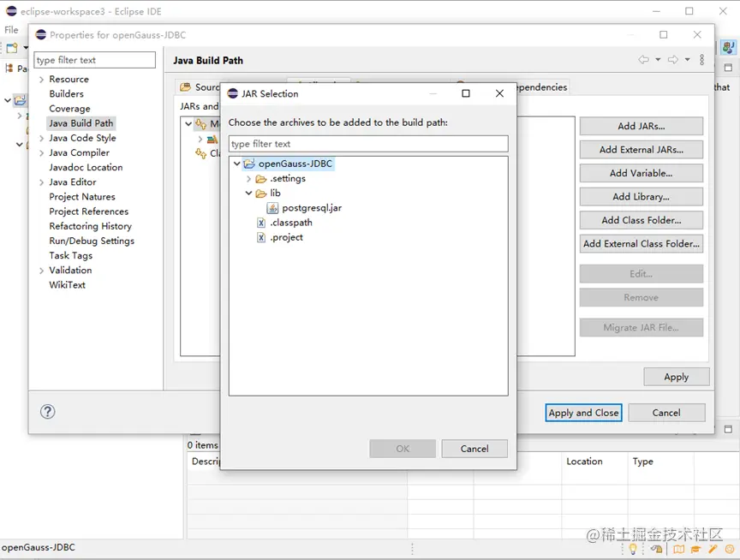The height and width of the screenshot is (560, 740).
Task: Select Javadoc Location page
Action: [x=86, y=168]
